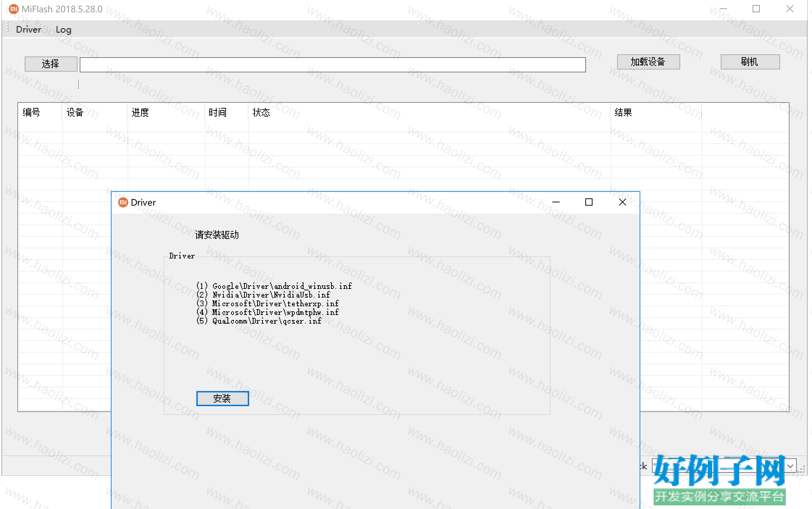
Task: Click the 安装 (install) button in the Driver dialog
Action: pyautogui.click(x=222, y=398)
